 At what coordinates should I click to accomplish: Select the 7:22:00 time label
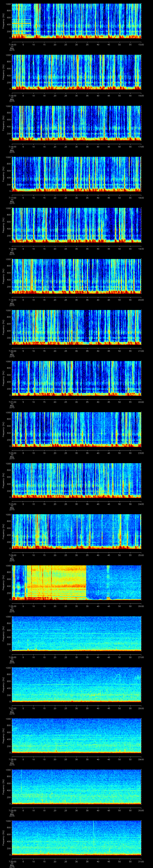pos(12,453)
